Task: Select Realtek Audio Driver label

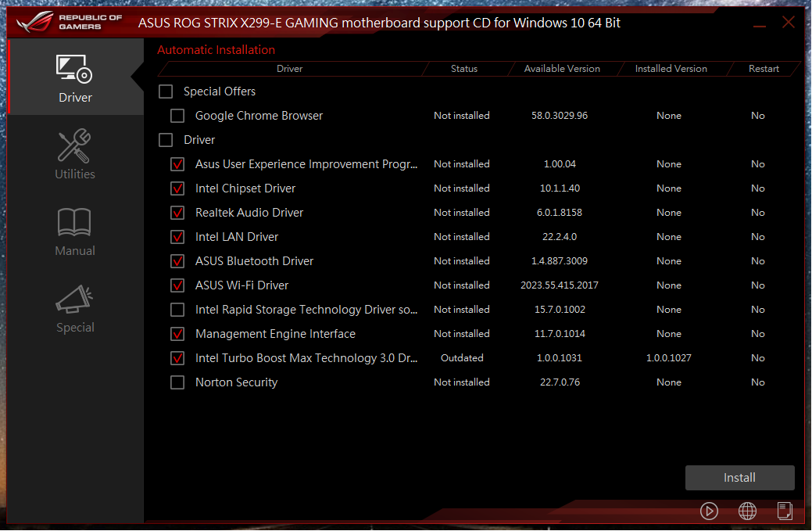Action: (x=249, y=213)
